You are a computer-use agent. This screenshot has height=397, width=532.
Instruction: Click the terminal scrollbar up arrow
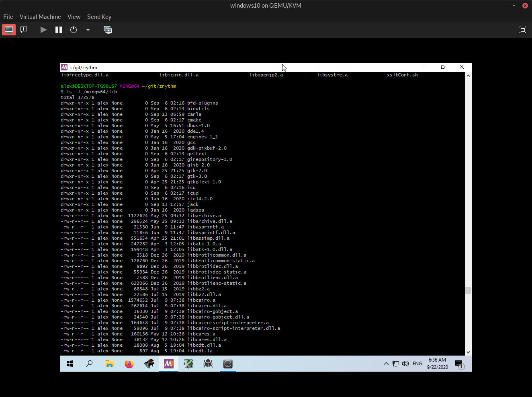tap(468, 76)
